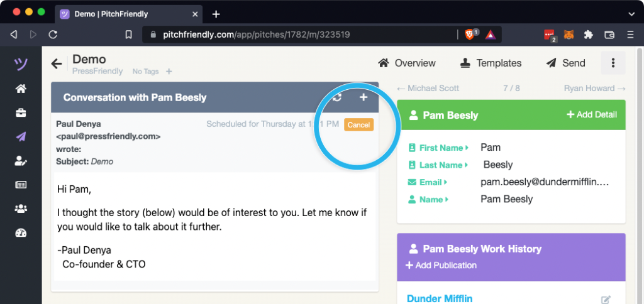This screenshot has height=304, width=644.
Task: Open the dashboard gauge icon in sidebar
Action: tap(21, 233)
